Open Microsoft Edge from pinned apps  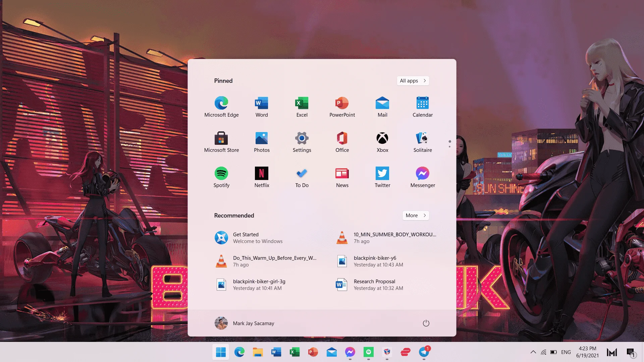221,107
